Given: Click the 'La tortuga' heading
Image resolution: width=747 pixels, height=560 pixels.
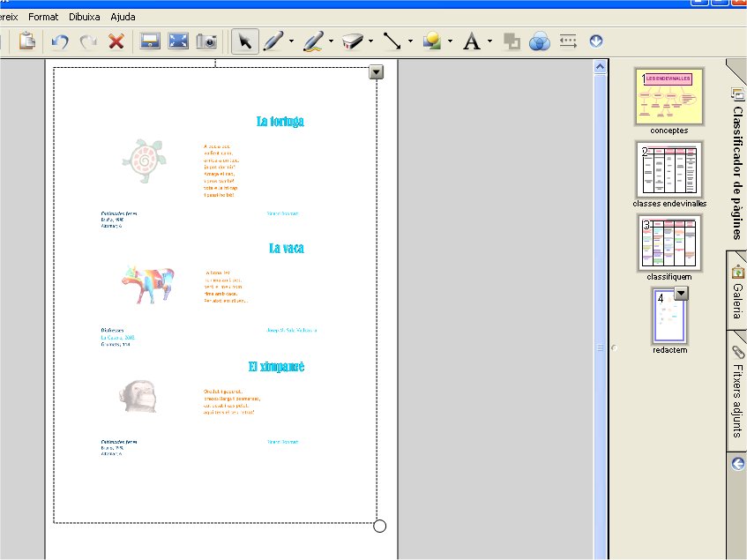Looking at the screenshot, I should (x=280, y=122).
